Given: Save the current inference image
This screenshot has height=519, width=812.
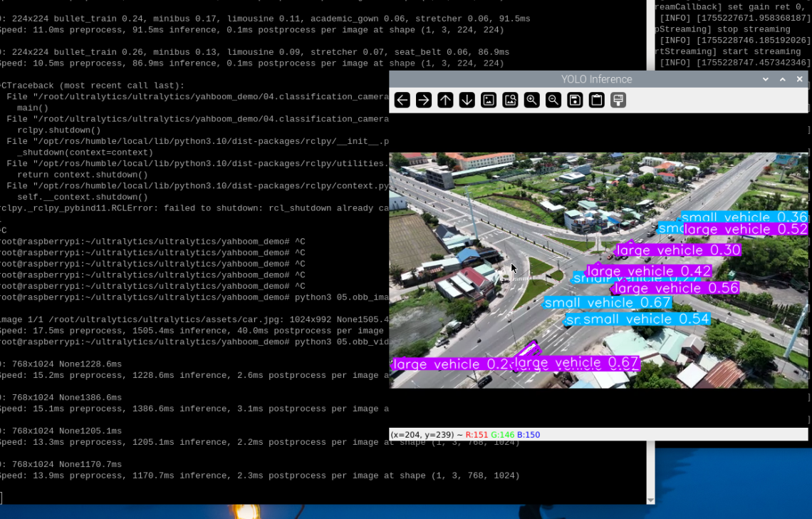Looking at the screenshot, I should point(575,100).
